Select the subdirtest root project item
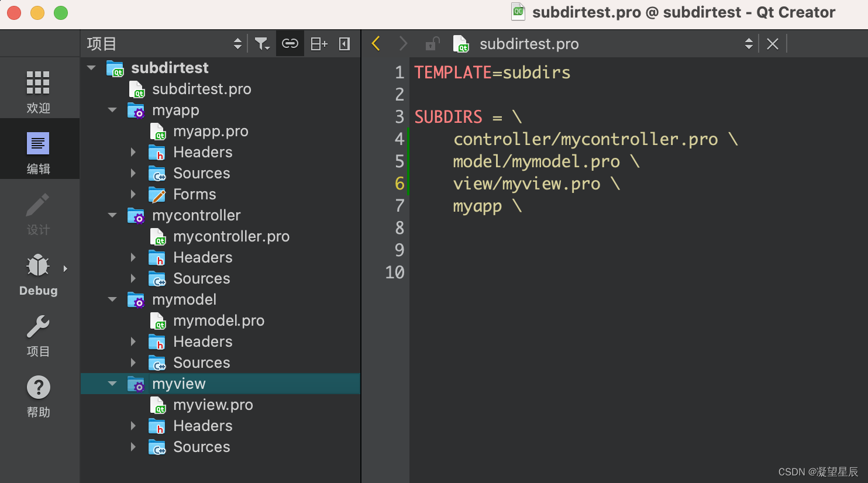The width and height of the screenshot is (868, 483). click(x=168, y=68)
